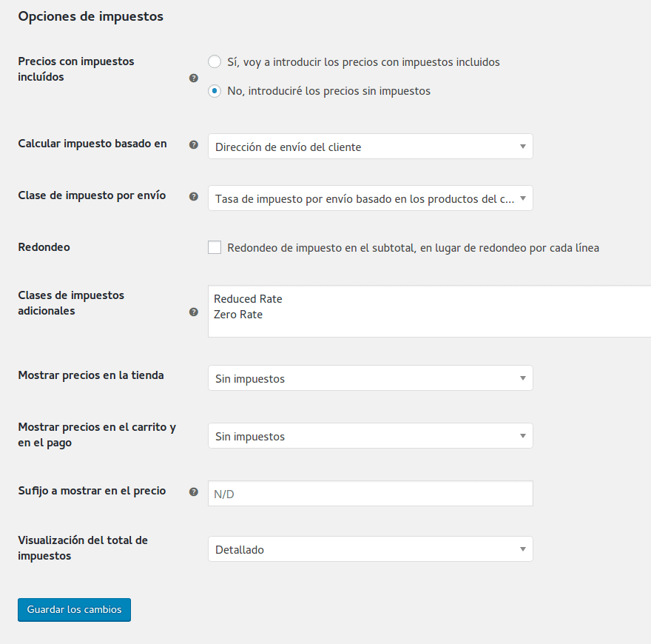Click the arrow icon on the "Detallado" selector

point(522,549)
